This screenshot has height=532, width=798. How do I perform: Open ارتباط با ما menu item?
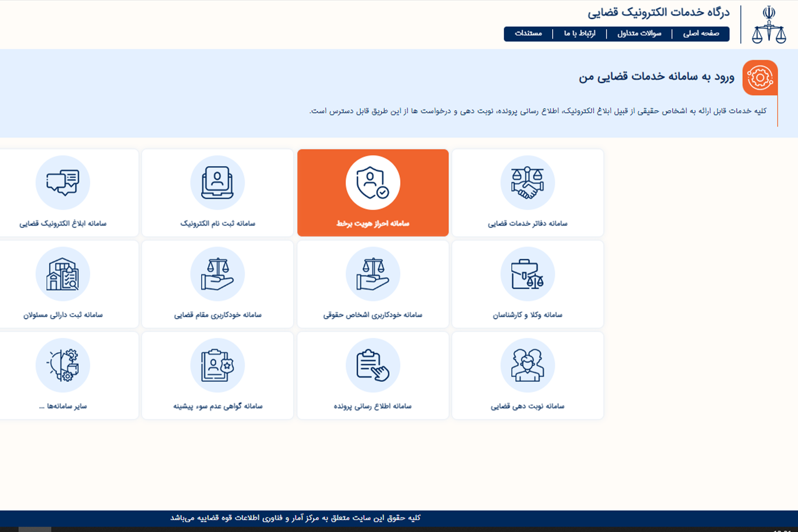click(579, 34)
